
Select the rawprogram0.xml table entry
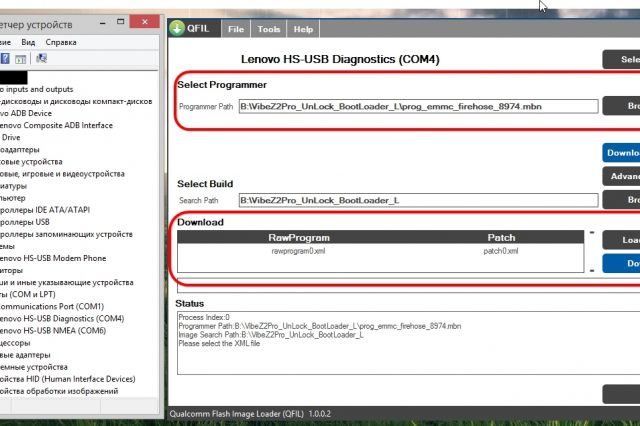tap(298, 251)
